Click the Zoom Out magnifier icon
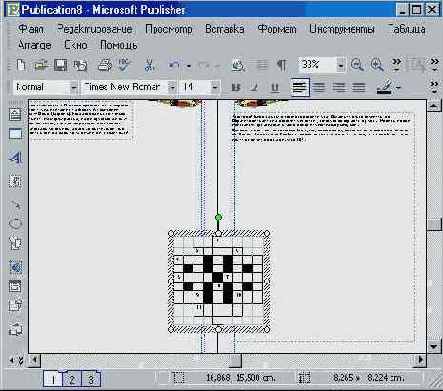 point(357,65)
